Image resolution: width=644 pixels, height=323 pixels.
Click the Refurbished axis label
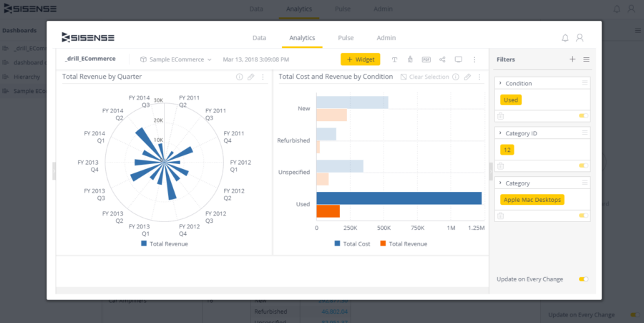tap(293, 140)
